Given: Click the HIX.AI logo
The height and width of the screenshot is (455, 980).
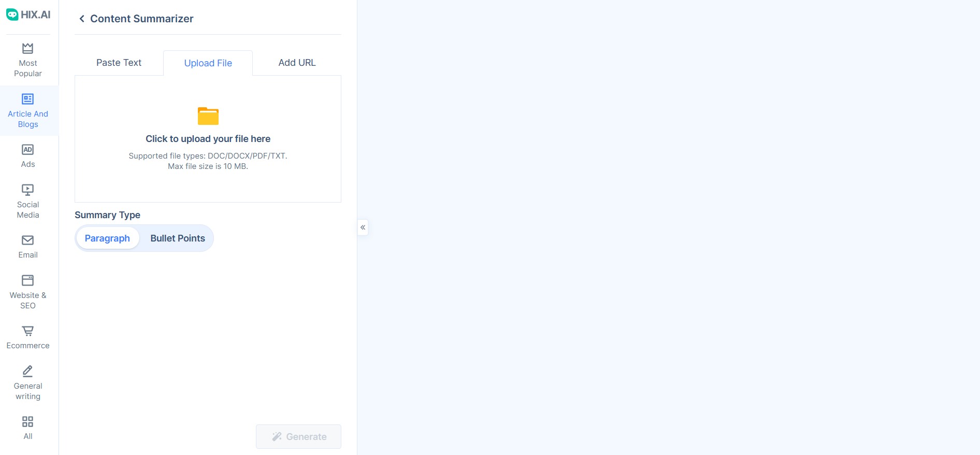Looking at the screenshot, I should (x=28, y=15).
